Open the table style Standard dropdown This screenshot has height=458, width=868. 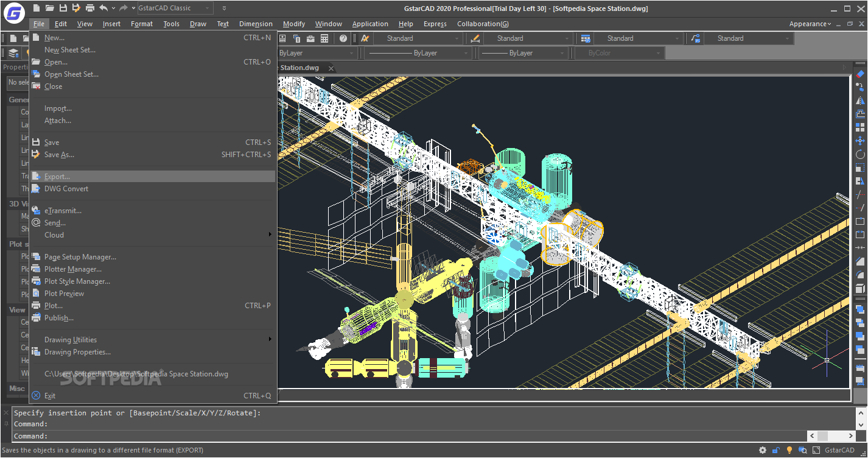(637, 38)
